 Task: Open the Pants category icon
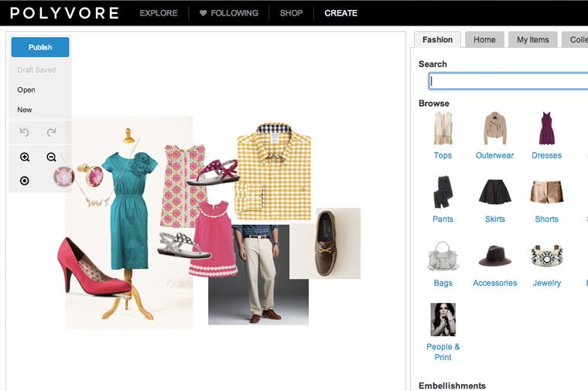443,192
